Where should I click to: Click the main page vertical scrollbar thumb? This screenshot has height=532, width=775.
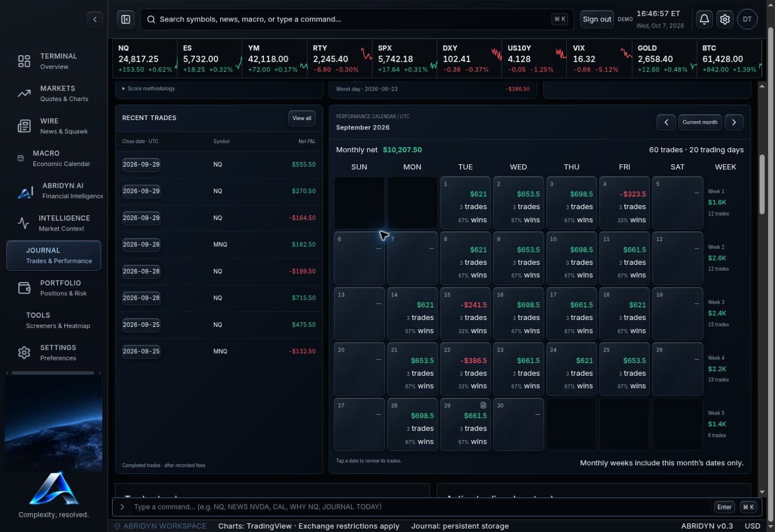[762, 184]
